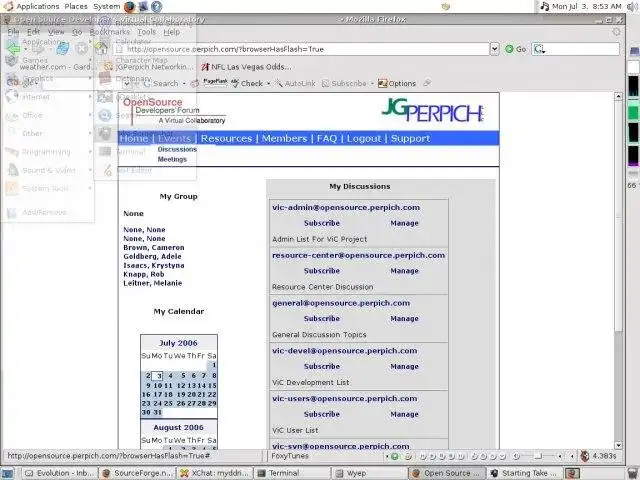
Task: Switch to Starting Take taskbar window
Action: [524, 473]
